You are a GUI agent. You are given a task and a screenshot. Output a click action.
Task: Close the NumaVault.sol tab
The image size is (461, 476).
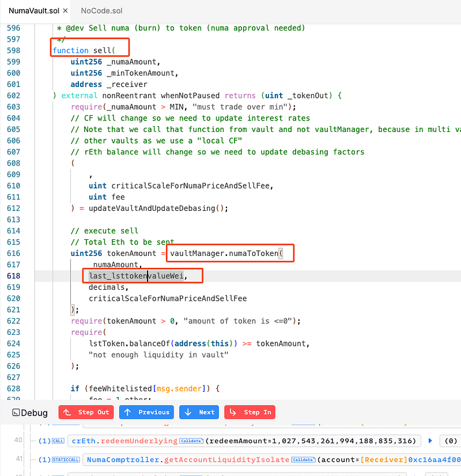tap(65, 11)
